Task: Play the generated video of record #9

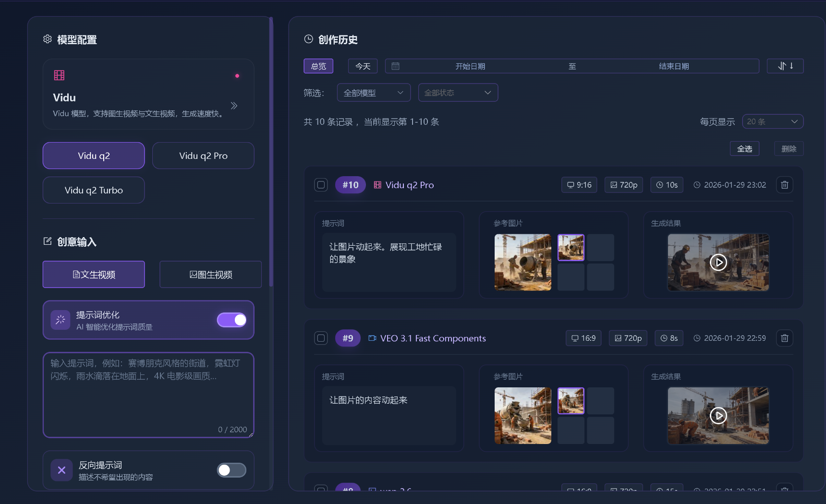Action: [718, 416]
